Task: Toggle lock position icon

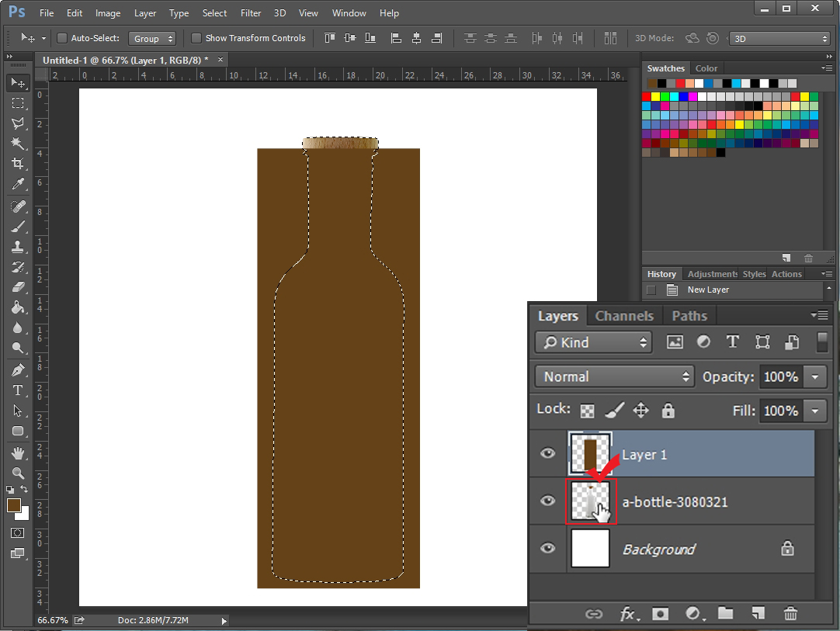Action: (x=640, y=411)
